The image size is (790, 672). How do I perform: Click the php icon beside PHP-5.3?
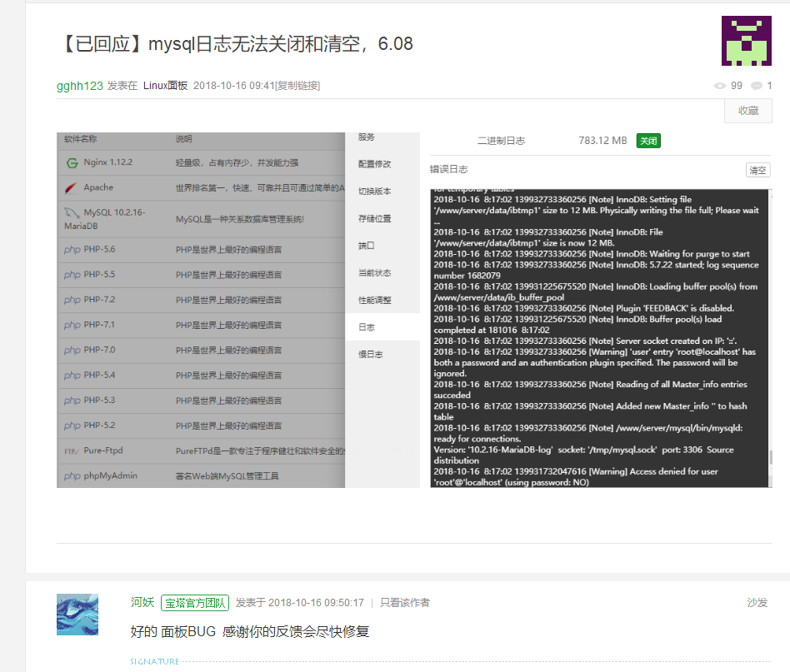(x=72, y=401)
